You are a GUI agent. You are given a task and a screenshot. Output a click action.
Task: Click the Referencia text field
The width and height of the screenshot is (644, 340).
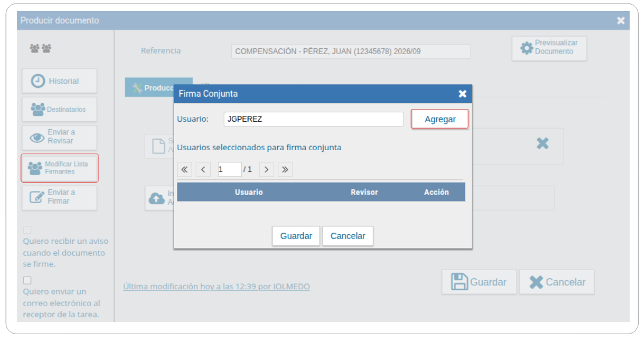[x=351, y=51]
